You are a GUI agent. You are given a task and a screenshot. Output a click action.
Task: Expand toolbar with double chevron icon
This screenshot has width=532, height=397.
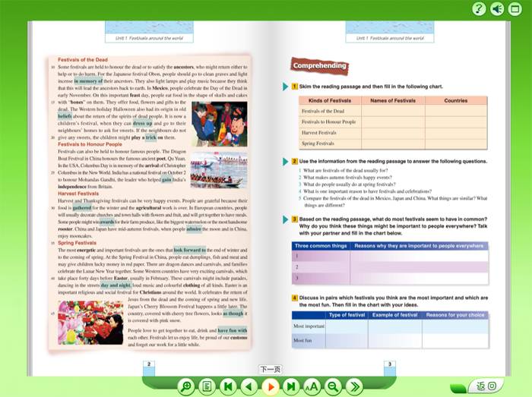pyautogui.click(x=354, y=386)
